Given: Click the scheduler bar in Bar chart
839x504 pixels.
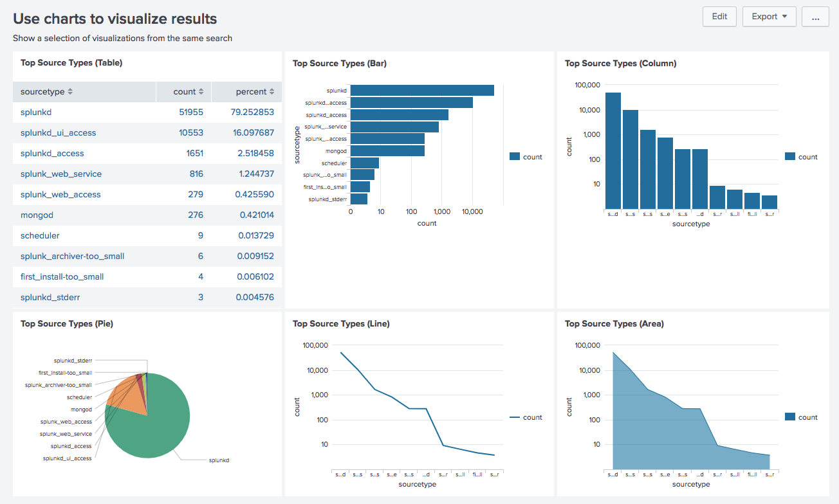Looking at the screenshot, I should click(x=365, y=163).
